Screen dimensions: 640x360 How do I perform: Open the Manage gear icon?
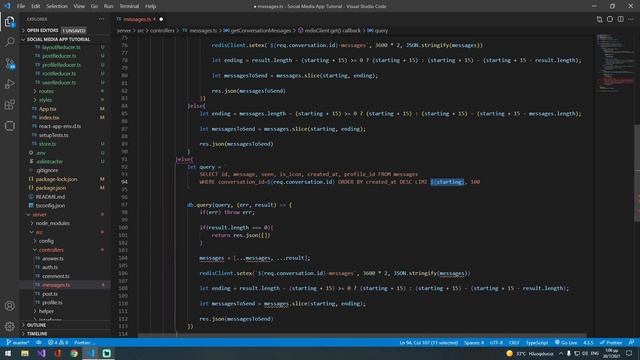point(9,326)
